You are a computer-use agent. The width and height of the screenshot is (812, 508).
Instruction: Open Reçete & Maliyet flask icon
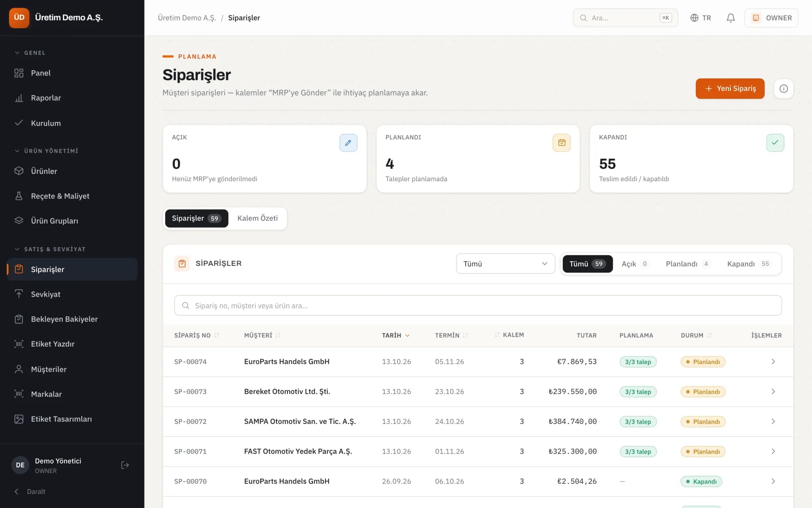19,196
